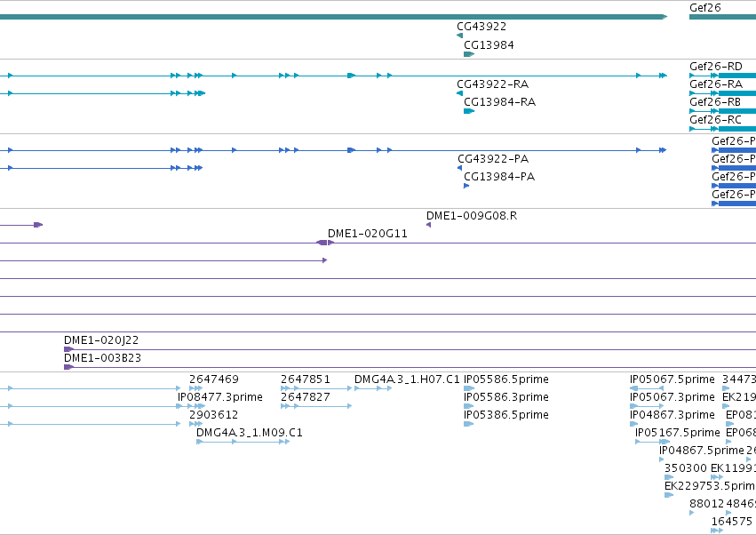Click the IP04867.3prime label

pos(672,415)
